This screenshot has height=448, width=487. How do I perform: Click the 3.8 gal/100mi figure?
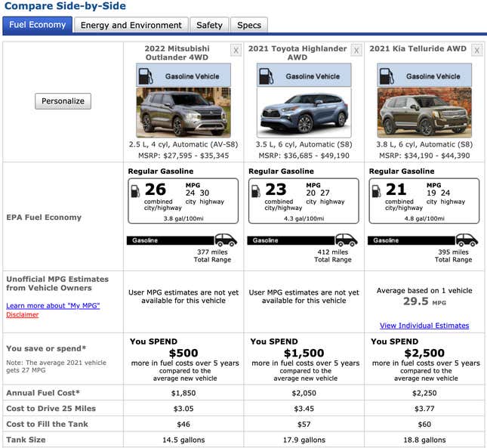tap(183, 219)
